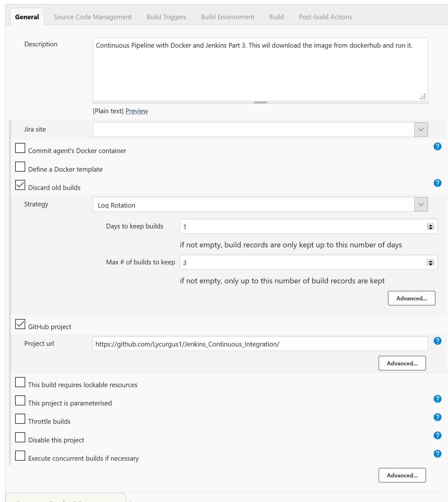
Task: Click the 'Strategy' label
Action: pyautogui.click(x=36, y=204)
